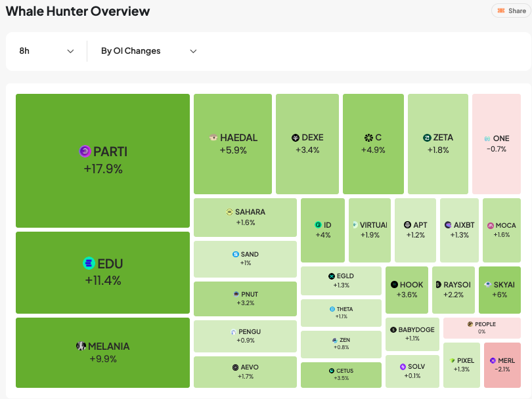Click the SAHARA +1.6% value

tap(246, 222)
